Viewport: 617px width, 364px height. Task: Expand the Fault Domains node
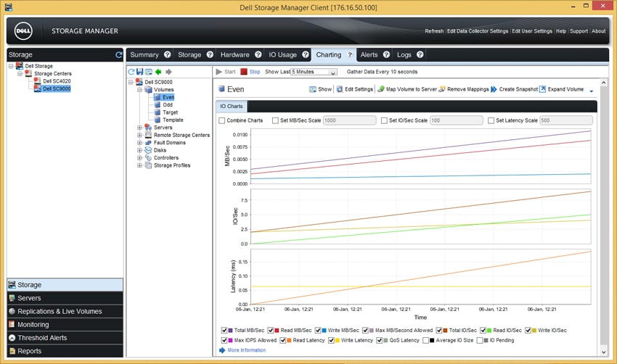[x=139, y=143]
